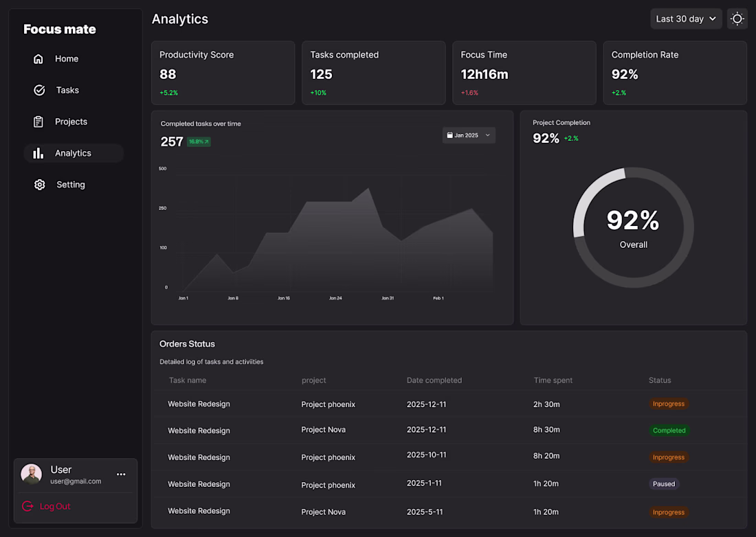Click the Log Out link
Viewport: 756px width, 537px height.
(x=54, y=506)
